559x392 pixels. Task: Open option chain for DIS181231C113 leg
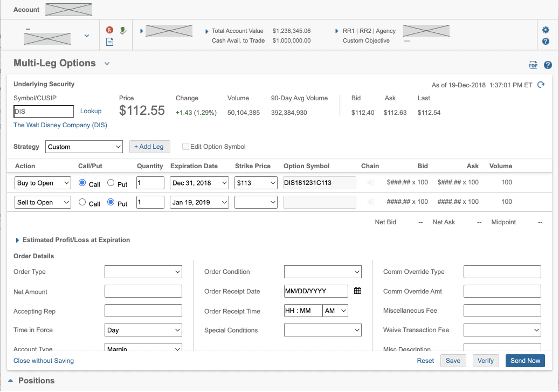click(370, 183)
